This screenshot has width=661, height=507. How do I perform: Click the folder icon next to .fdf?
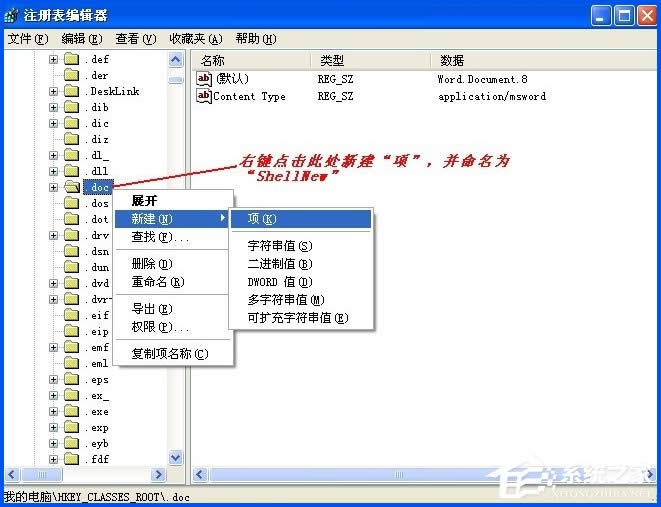71,459
